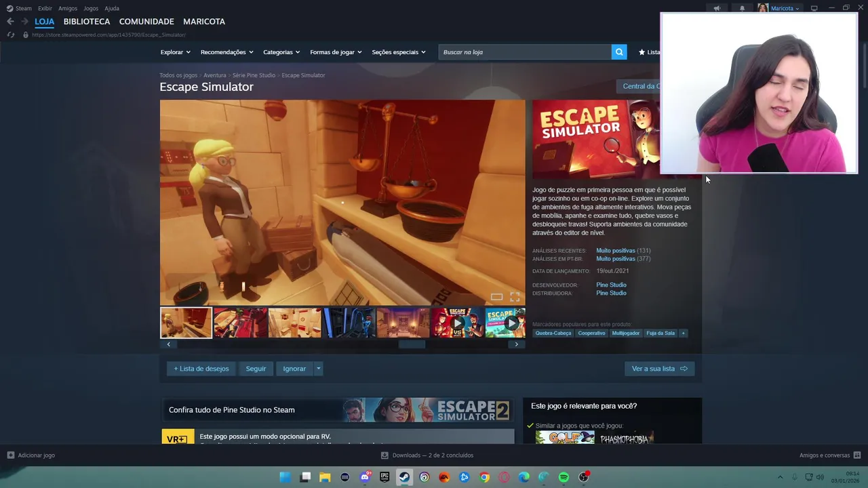
Task: Open Spotify from the taskbar
Action: pos(564,477)
